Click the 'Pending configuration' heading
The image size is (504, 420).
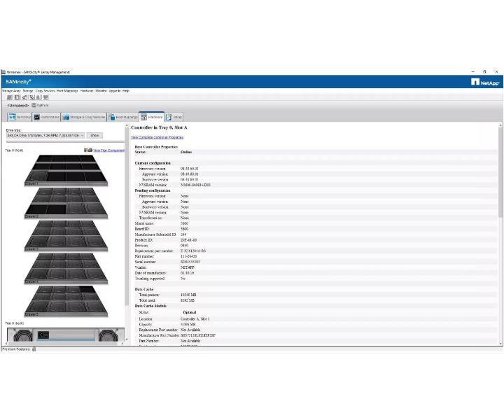(153, 190)
